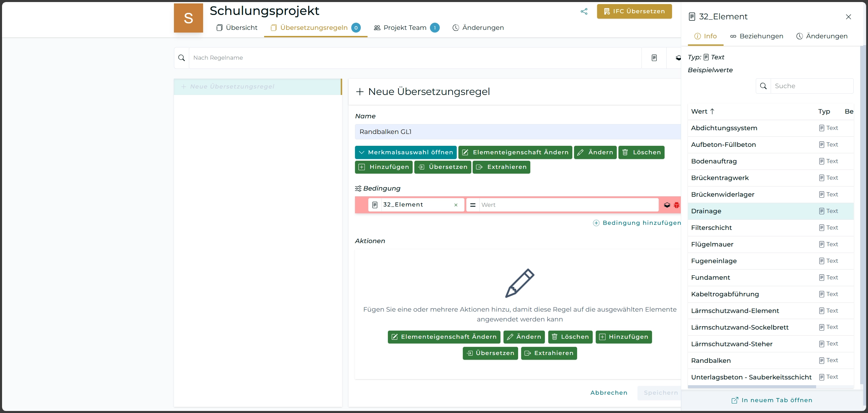Click Bedingung hinzufügen link
The image size is (868, 413).
click(x=637, y=223)
